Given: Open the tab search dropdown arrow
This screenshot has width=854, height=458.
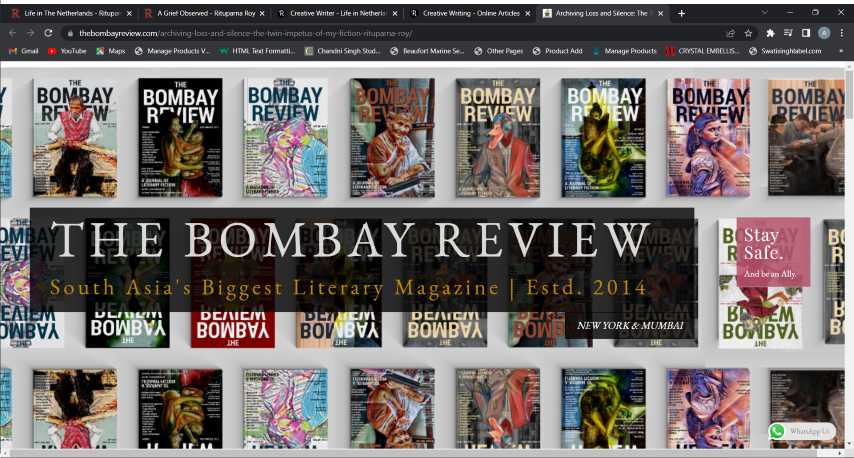Looking at the screenshot, I should [x=765, y=13].
